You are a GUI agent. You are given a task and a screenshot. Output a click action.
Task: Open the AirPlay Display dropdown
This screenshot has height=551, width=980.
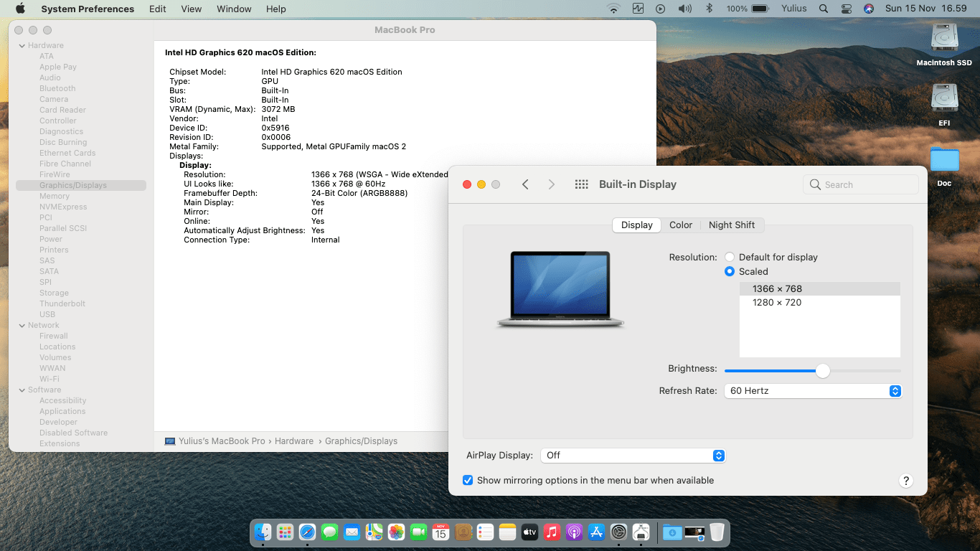[x=633, y=456]
